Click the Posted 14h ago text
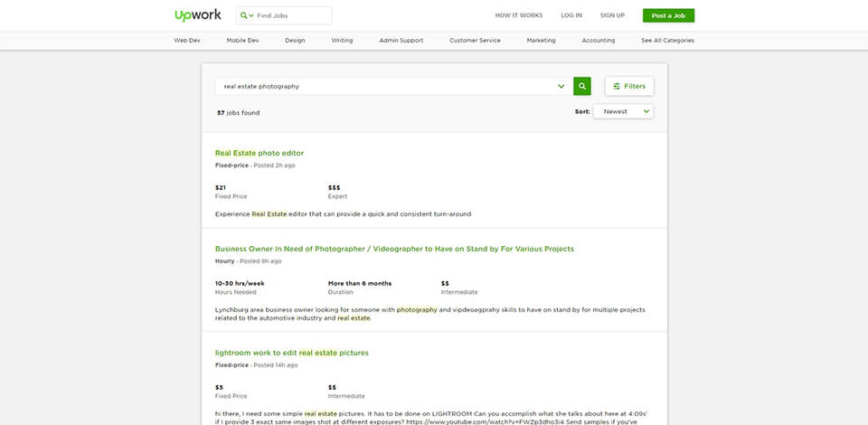Screen dimensions: 868x425 coord(276,365)
